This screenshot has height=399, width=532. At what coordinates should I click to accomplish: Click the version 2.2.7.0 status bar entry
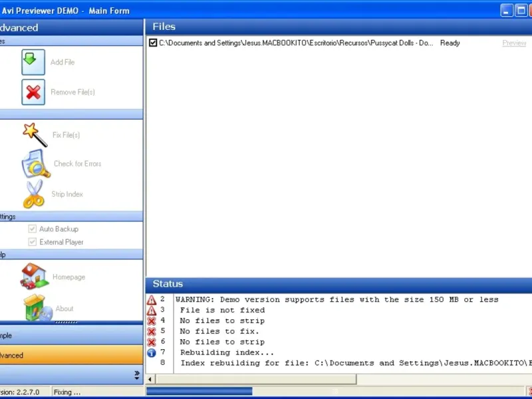point(20,392)
